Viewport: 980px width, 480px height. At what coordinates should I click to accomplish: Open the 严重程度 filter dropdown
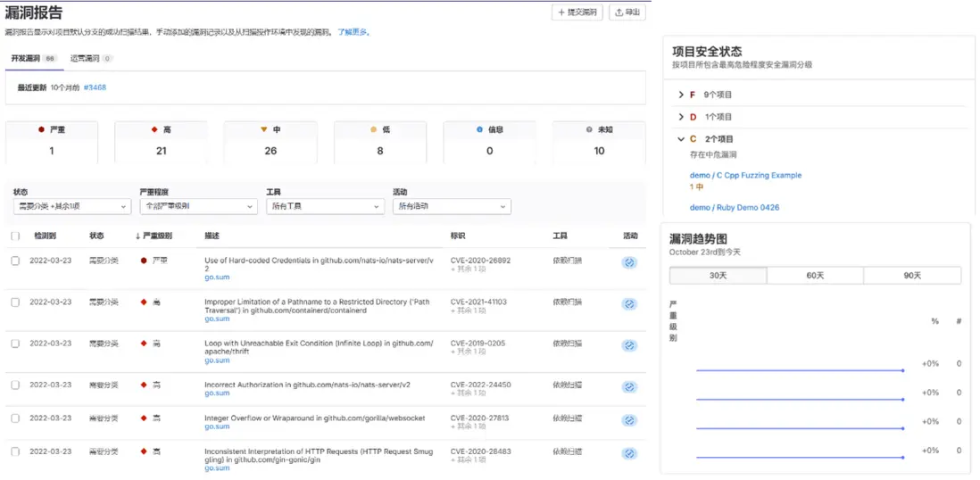tap(198, 206)
